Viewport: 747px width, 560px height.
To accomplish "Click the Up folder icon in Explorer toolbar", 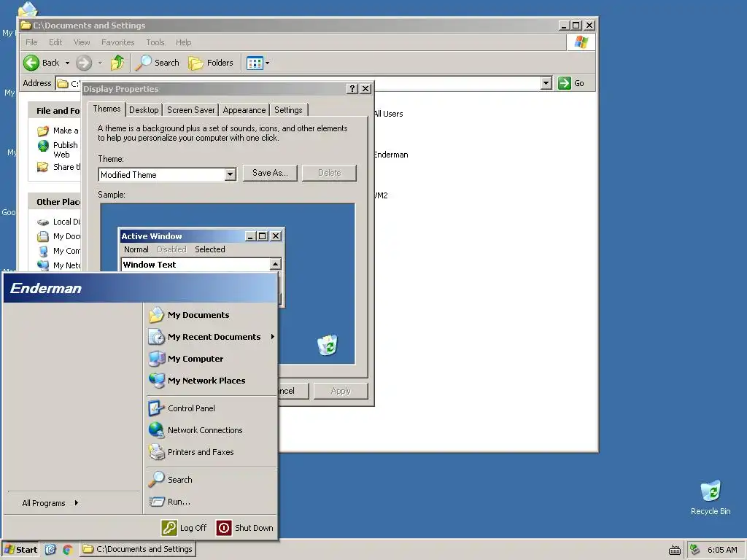I will click(117, 63).
